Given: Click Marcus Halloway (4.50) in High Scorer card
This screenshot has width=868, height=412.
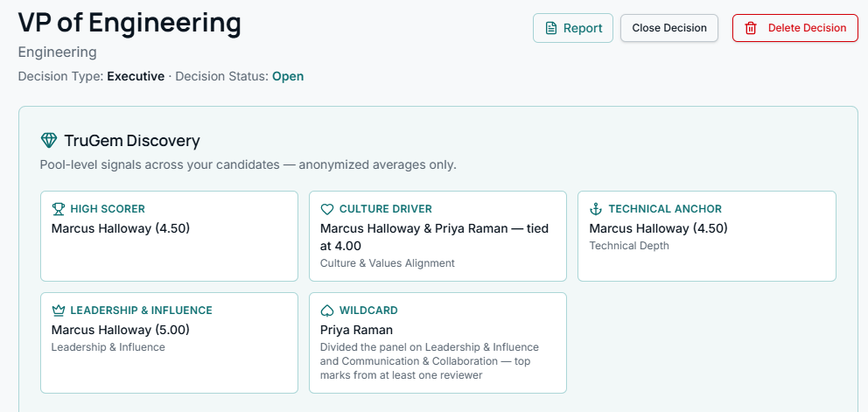Looking at the screenshot, I should click(x=121, y=228).
